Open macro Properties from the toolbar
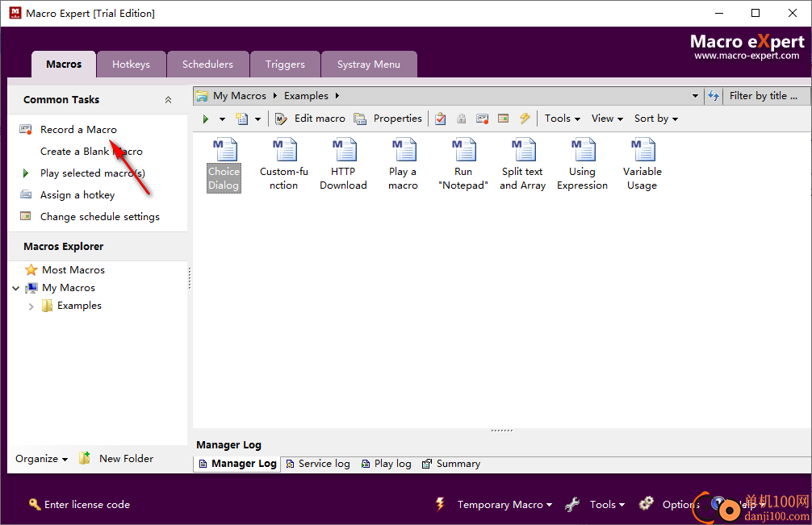This screenshot has width=812, height=525. (x=388, y=119)
